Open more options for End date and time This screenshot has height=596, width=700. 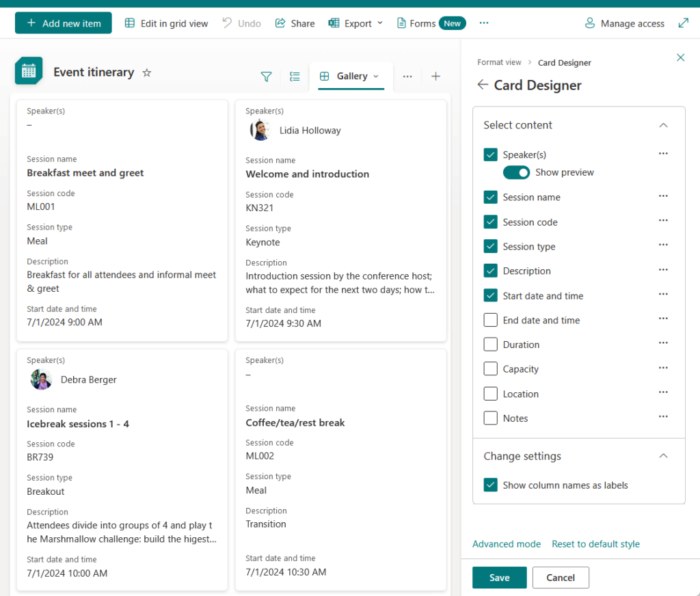coord(663,319)
